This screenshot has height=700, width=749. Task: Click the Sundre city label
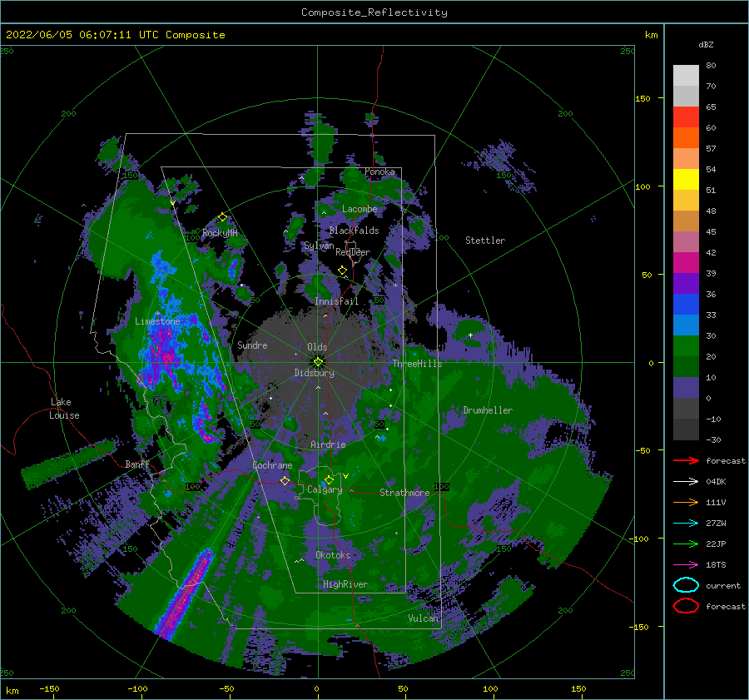pos(252,345)
